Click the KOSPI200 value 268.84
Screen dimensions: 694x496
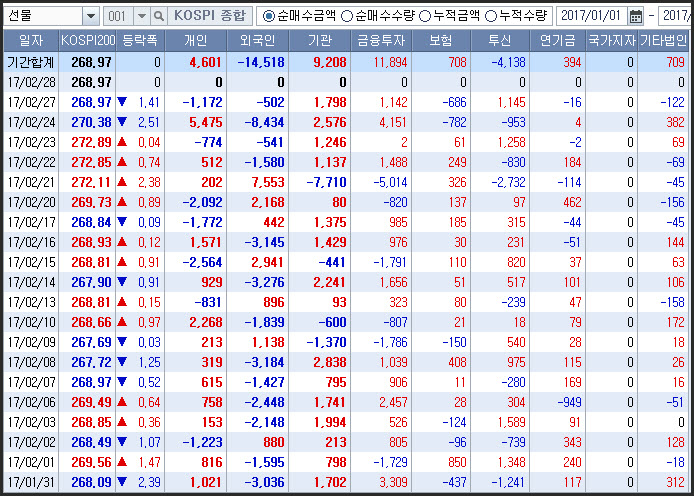tap(91, 222)
